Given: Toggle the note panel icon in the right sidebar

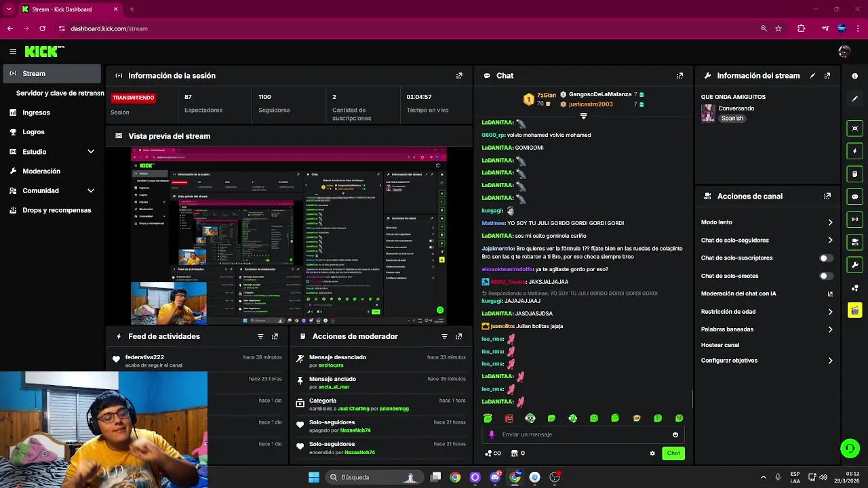Looking at the screenshot, I should (x=854, y=174).
